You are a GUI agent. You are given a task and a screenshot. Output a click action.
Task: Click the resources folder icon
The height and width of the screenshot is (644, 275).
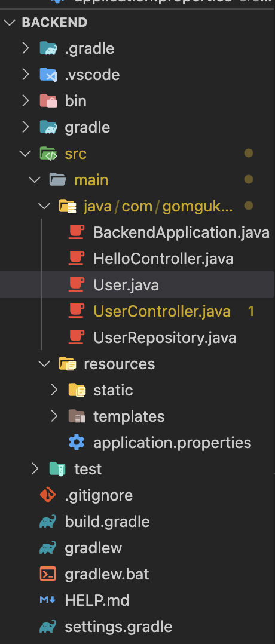point(68,364)
